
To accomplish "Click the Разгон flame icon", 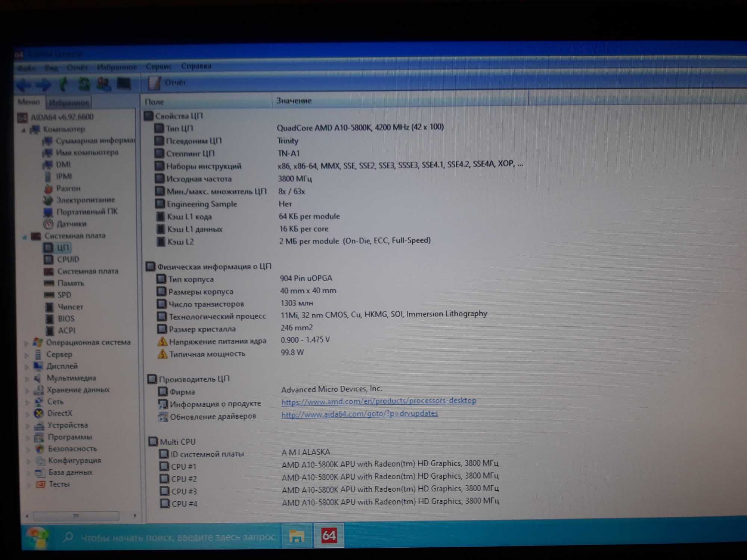I will pyautogui.click(x=48, y=189).
